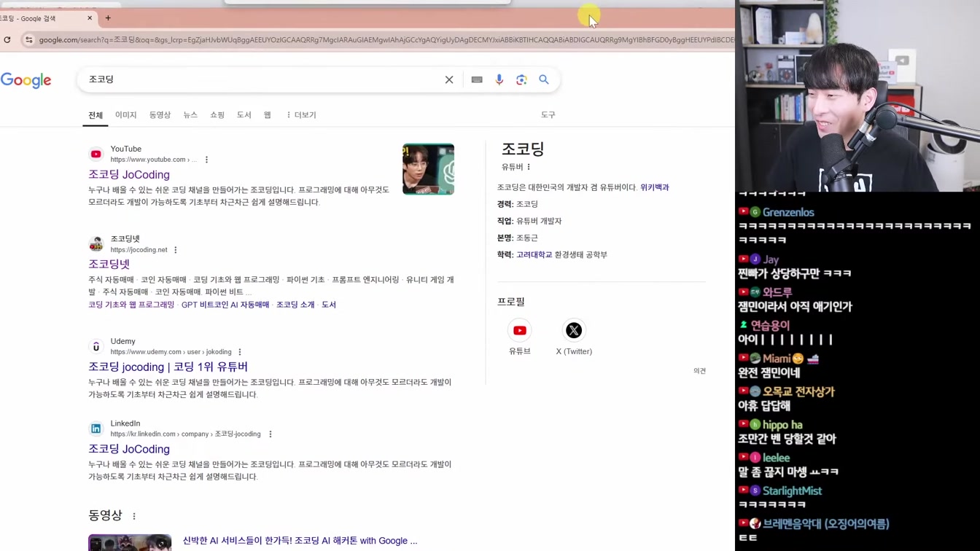Open the 고려대학교 link in knowledge panel

click(x=534, y=255)
